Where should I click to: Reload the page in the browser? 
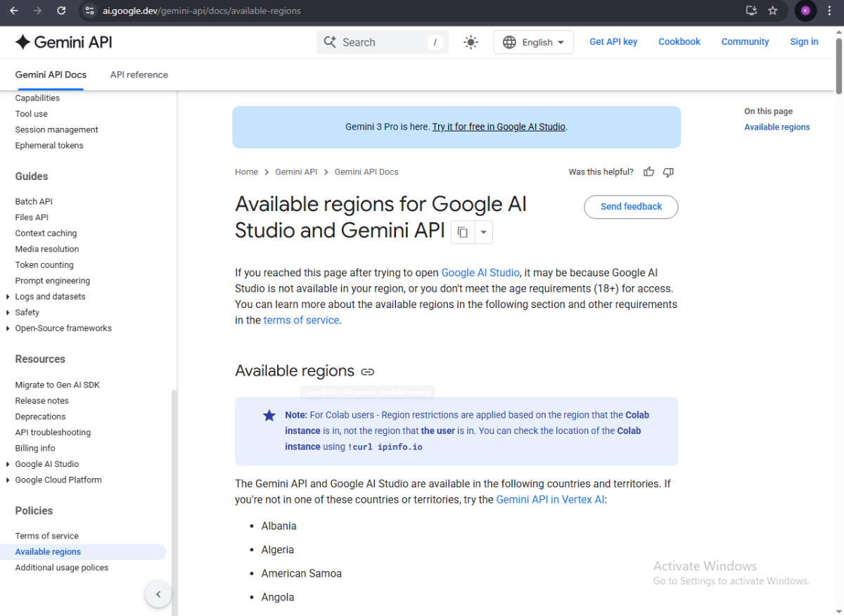pyautogui.click(x=61, y=11)
